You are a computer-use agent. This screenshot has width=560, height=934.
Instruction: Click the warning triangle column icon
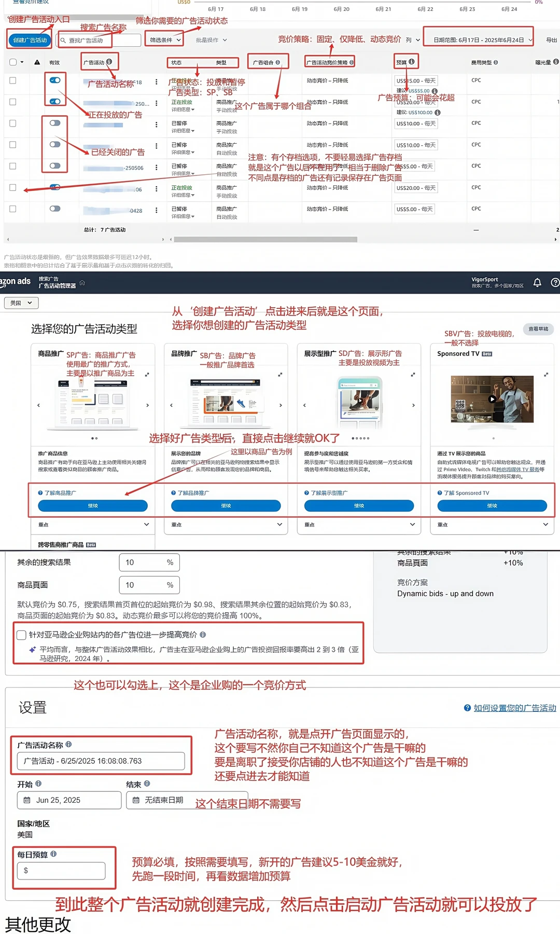click(x=37, y=62)
